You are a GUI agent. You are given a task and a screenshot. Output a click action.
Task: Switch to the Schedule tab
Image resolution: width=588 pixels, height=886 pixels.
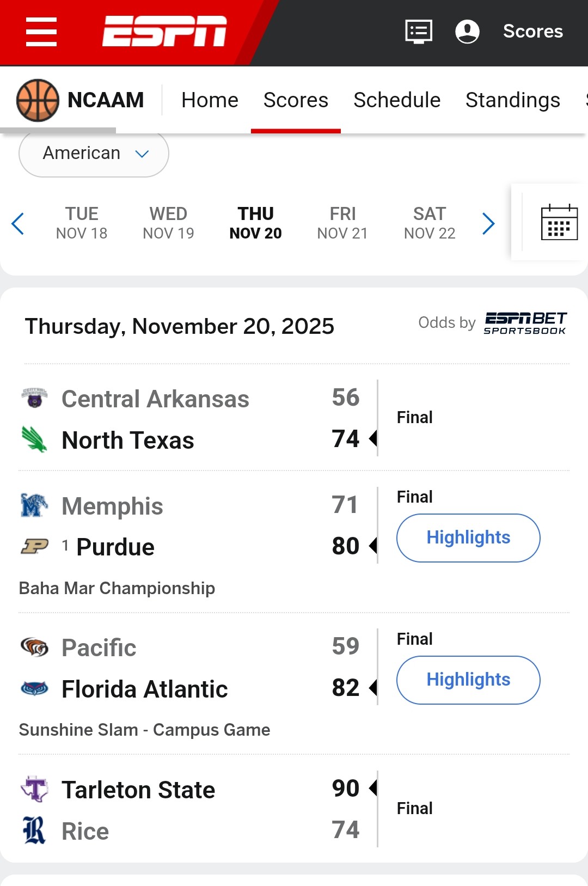[x=396, y=100]
